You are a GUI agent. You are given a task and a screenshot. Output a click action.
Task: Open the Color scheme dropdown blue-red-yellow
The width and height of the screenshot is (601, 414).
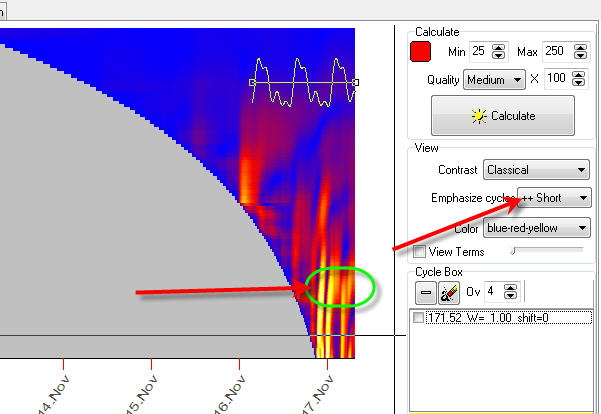(x=537, y=227)
